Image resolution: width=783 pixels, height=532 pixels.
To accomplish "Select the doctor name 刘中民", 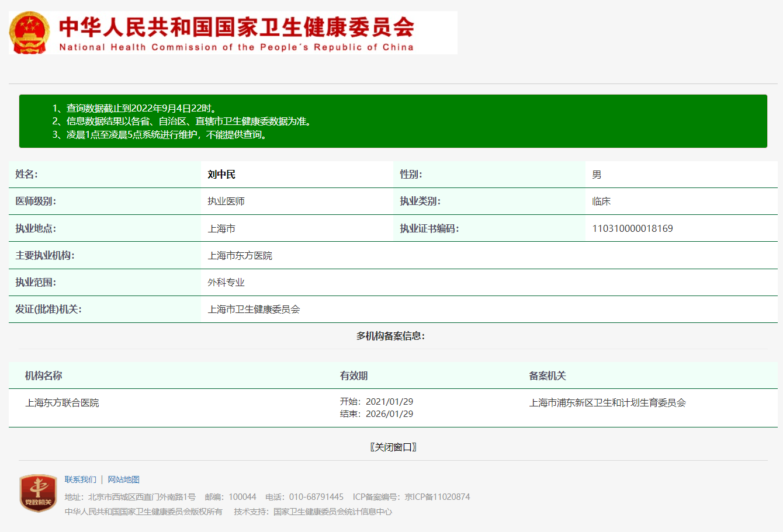I will [x=221, y=175].
